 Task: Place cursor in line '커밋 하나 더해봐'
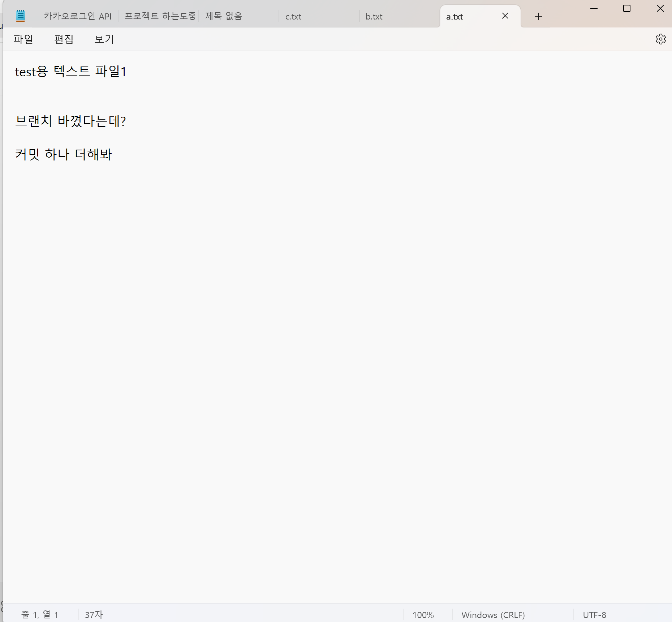[x=64, y=154]
